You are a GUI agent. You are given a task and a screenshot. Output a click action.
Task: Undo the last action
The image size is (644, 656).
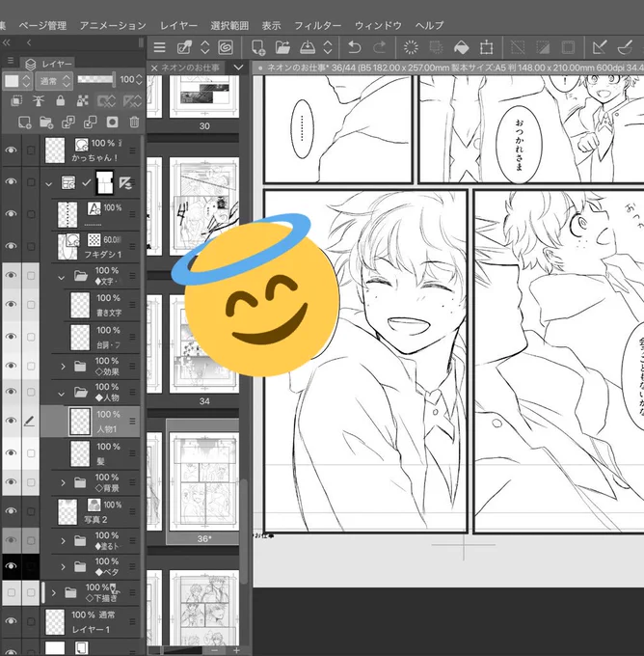click(x=355, y=47)
